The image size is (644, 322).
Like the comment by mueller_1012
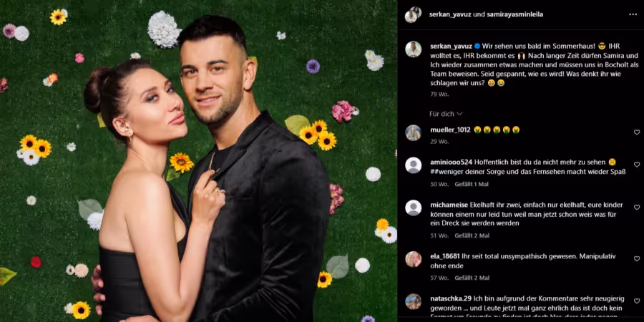(x=637, y=132)
